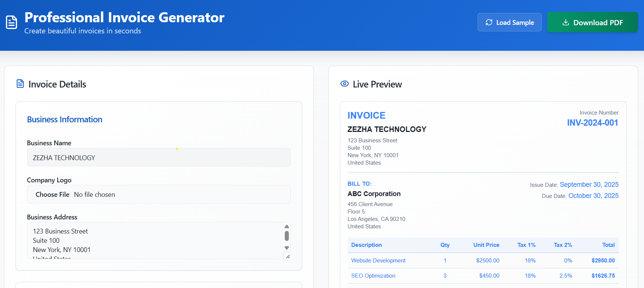This screenshot has height=288, width=644.
Task: Click the Business Information section heading
Action: [65, 119]
